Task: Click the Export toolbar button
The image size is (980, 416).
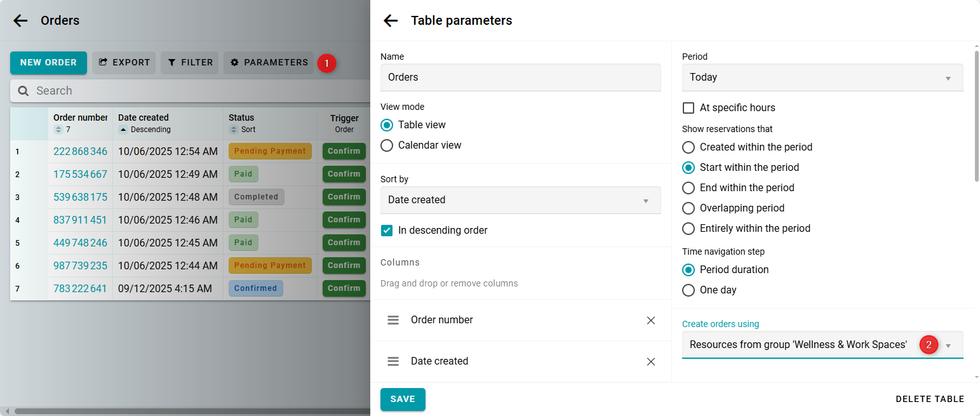Action: (124, 63)
